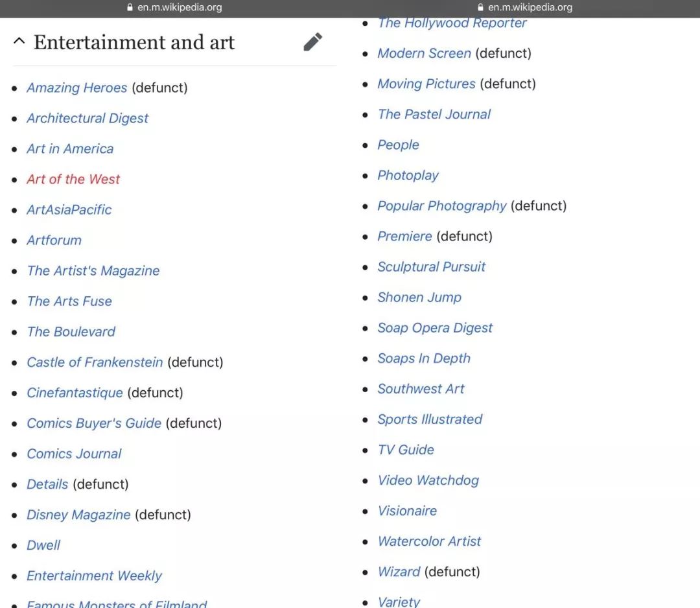Open the Moving Pictures link

[x=426, y=84]
